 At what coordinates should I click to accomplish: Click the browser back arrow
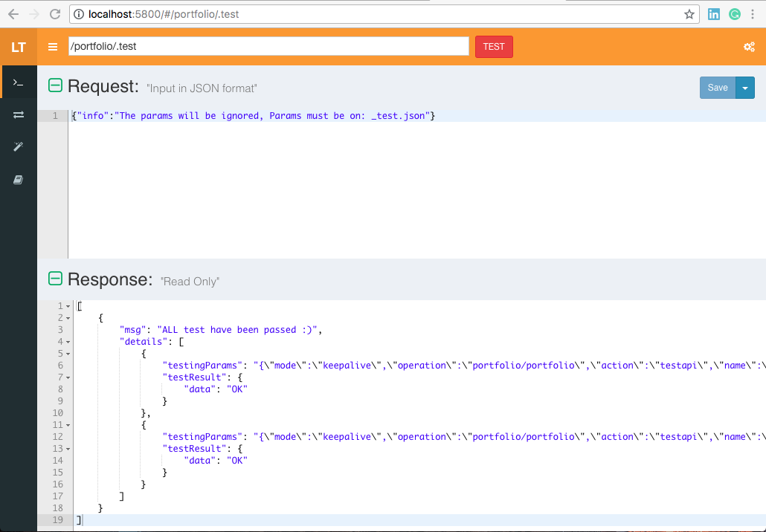point(13,14)
